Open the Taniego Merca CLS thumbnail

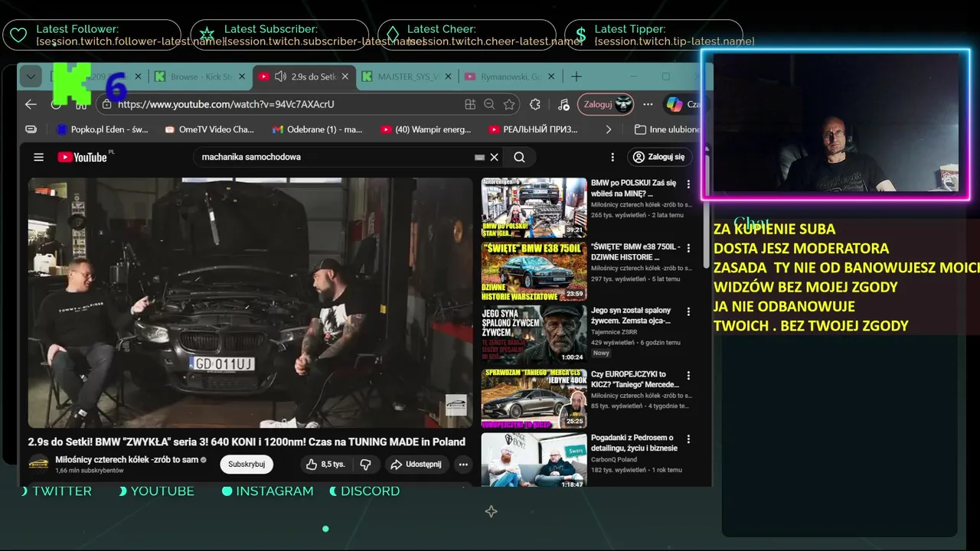pos(534,398)
